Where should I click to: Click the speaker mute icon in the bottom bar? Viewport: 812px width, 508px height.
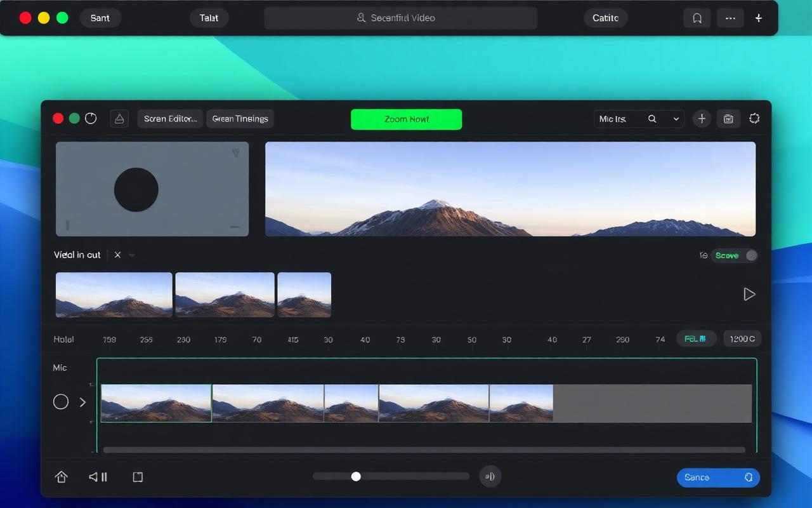[x=98, y=477]
